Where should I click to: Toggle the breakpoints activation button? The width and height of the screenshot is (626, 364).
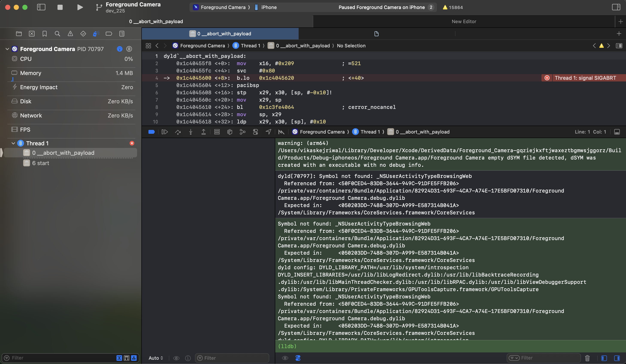point(151,132)
